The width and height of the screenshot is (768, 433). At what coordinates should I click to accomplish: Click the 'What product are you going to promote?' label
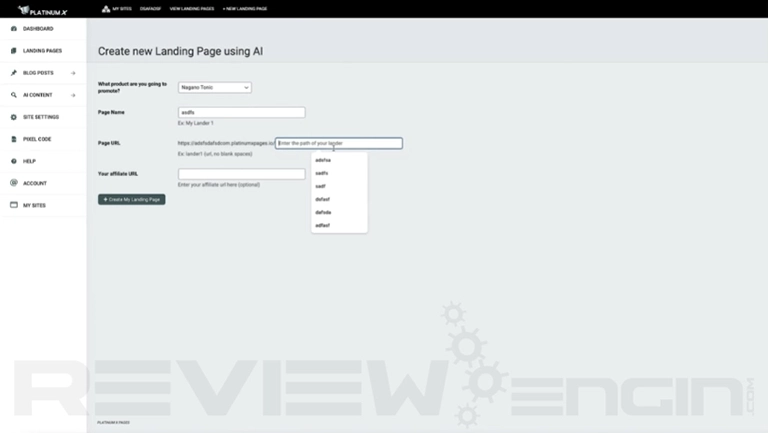[x=132, y=87]
